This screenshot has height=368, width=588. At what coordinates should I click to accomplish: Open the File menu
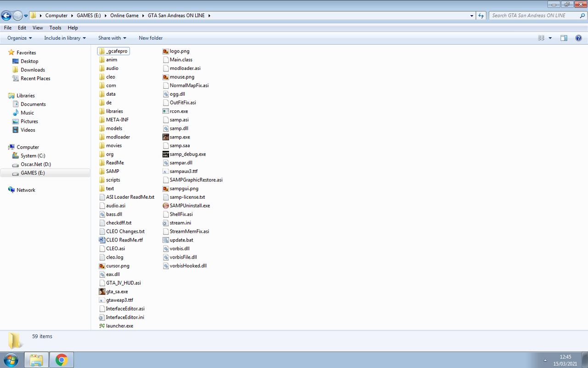8,28
